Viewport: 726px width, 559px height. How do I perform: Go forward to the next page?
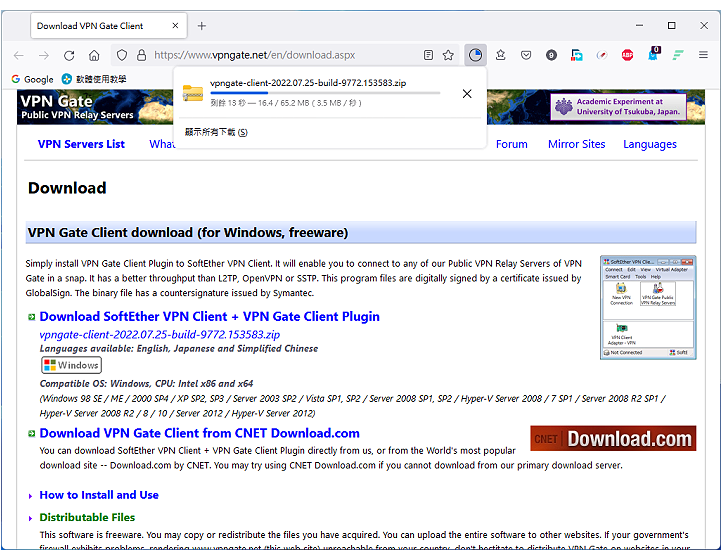[x=44, y=56]
